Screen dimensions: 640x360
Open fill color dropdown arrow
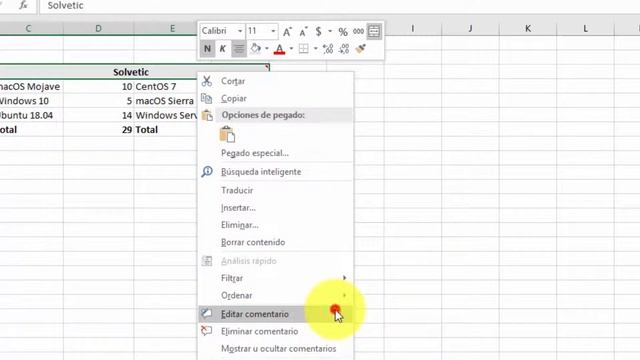267,49
